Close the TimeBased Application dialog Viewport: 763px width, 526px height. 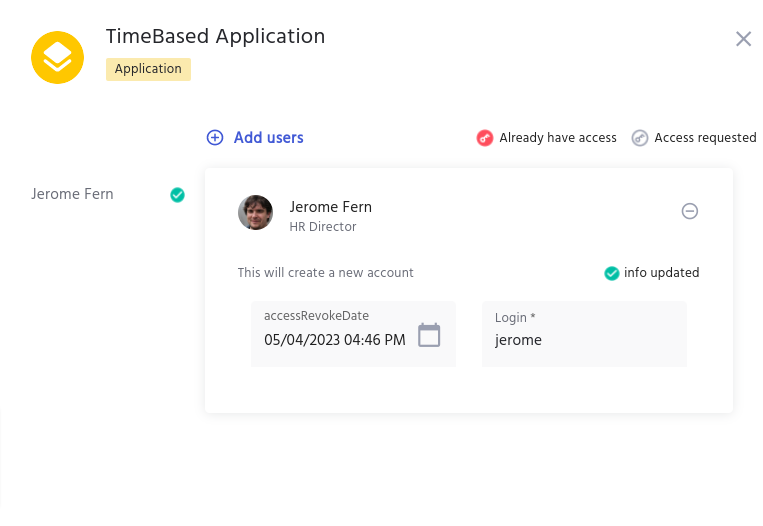point(743,39)
